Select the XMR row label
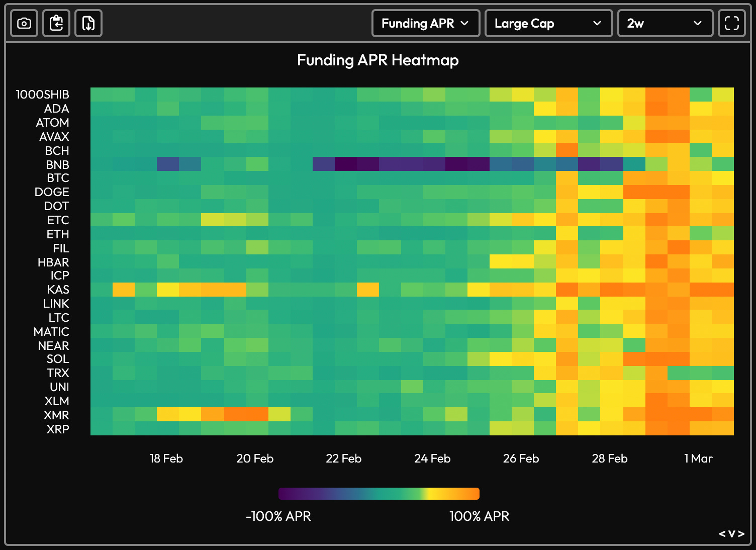The image size is (756, 550). tap(56, 415)
